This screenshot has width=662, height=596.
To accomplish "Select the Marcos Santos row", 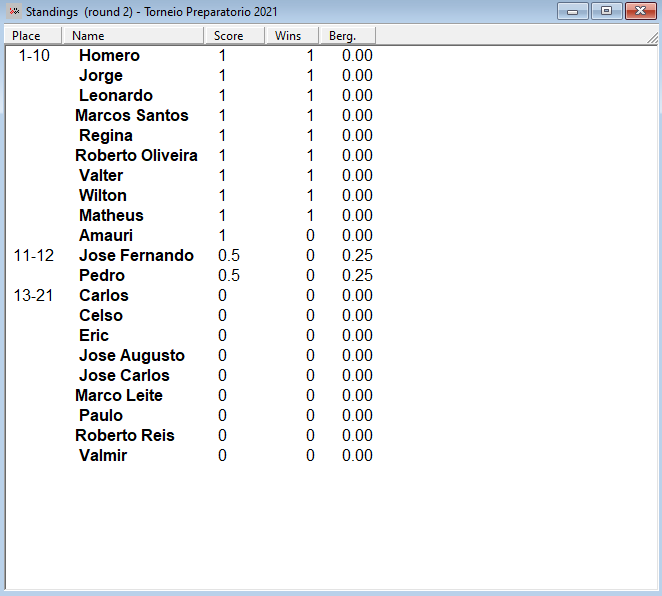I will click(x=132, y=116).
